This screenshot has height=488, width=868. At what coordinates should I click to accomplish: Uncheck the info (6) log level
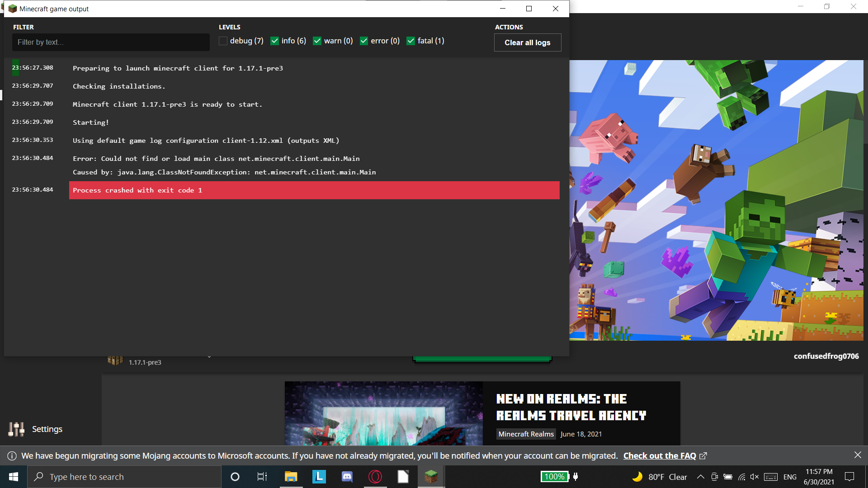pyautogui.click(x=274, y=41)
